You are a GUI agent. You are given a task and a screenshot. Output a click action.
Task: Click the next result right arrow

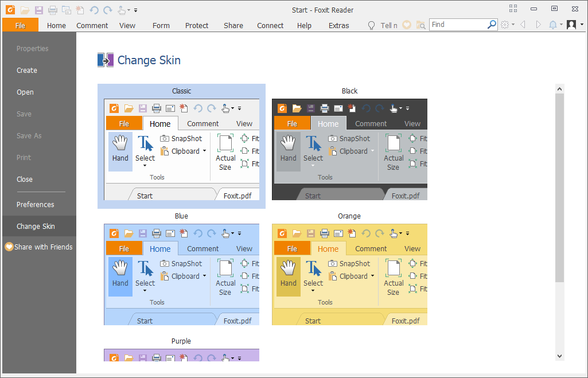[x=539, y=25]
